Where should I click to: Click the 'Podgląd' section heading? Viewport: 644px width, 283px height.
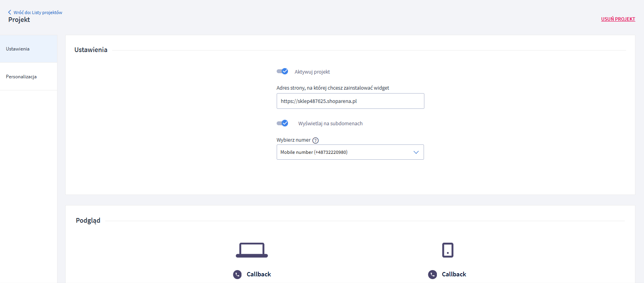tap(88, 220)
